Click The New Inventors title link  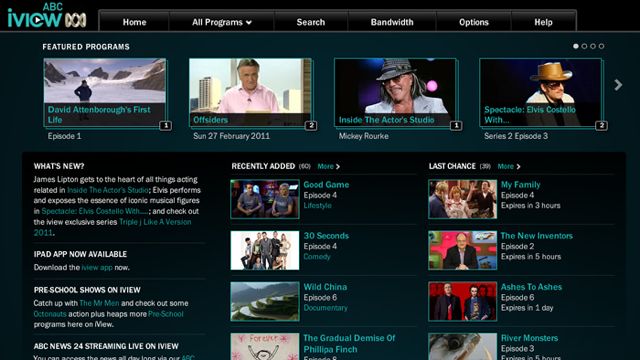coord(536,236)
